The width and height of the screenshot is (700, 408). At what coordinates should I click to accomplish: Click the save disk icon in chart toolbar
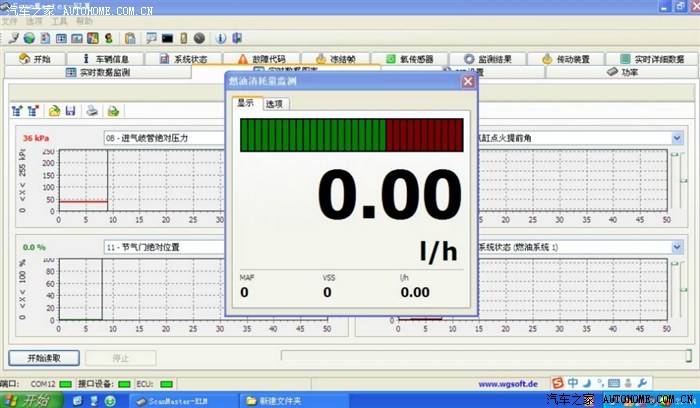point(70,110)
